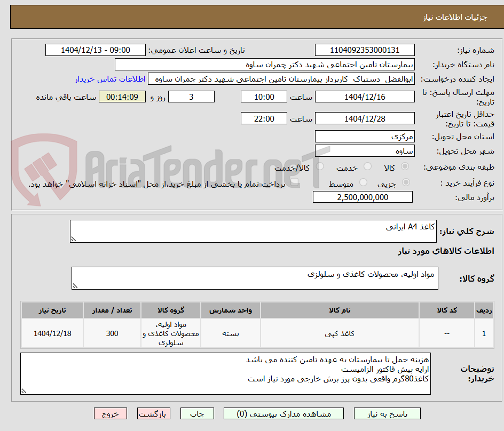Click the واحد شمارش column header
The height and width of the screenshot is (431, 504).
(231, 310)
